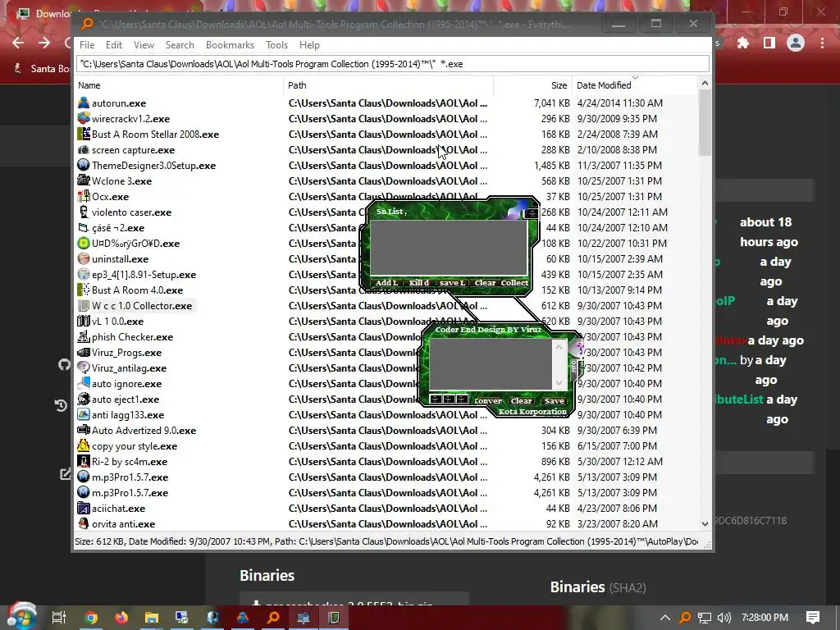Click the Everything search path input field
The image size is (840, 630).
393,64
